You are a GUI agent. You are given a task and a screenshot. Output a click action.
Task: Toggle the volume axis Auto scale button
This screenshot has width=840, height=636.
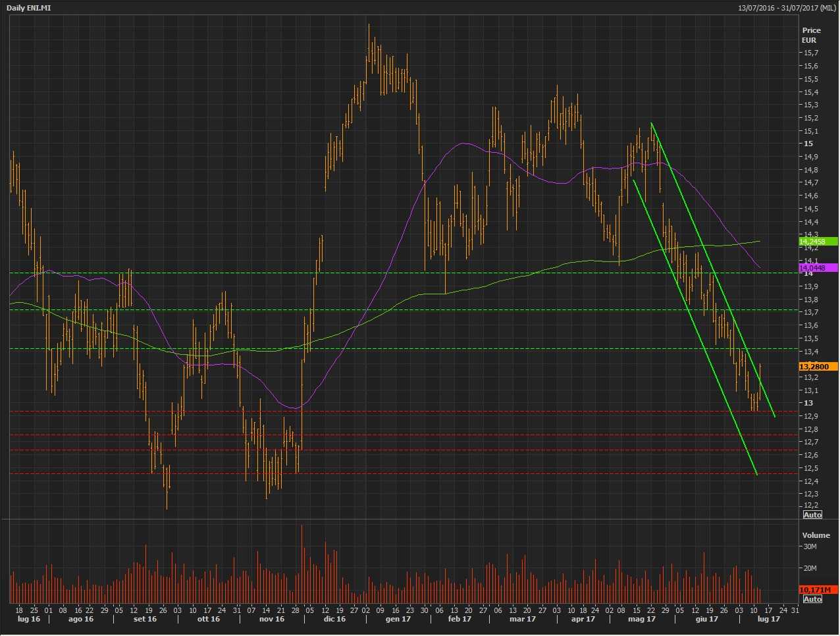tap(812, 599)
